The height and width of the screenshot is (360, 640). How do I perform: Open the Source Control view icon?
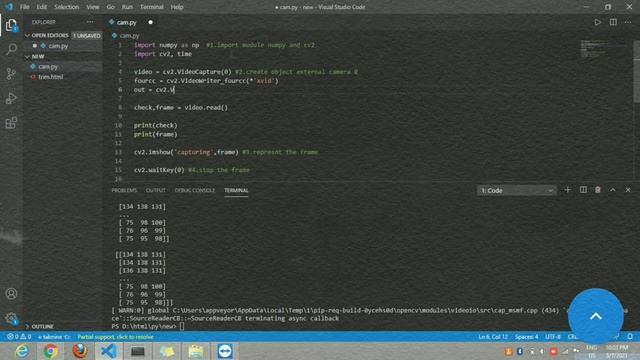pos(11,73)
